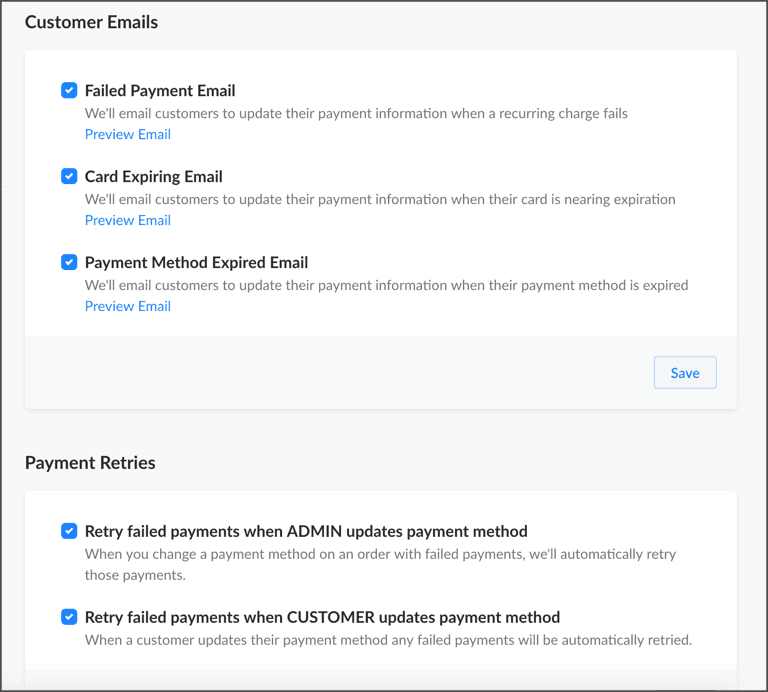Open Preview Email under Payment Method Expired

128,306
